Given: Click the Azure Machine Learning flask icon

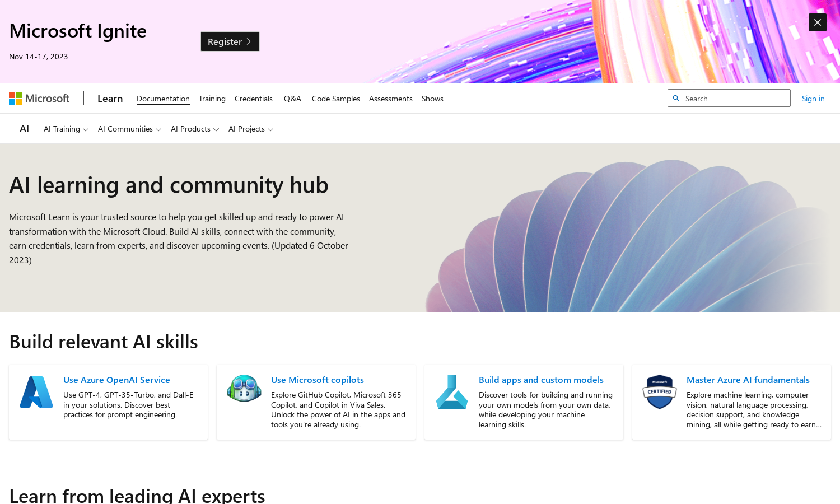Looking at the screenshot, I should click(x=452, y=392).
